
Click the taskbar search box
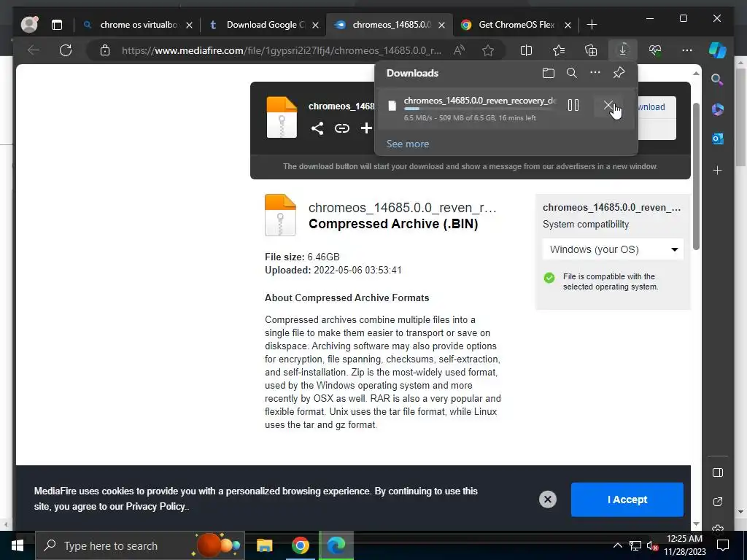[x=139, y=545]
